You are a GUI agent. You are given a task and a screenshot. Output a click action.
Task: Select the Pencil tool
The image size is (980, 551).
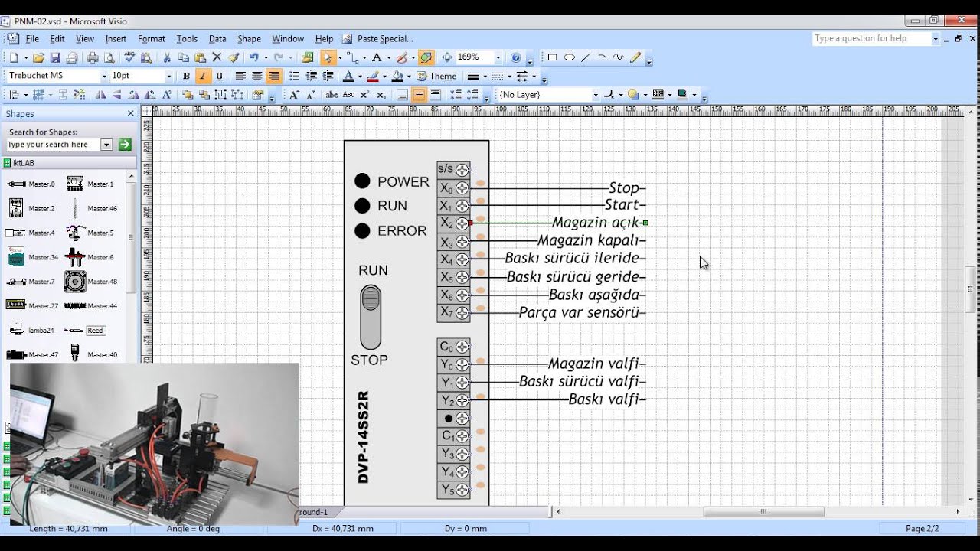tap(635, 57)
